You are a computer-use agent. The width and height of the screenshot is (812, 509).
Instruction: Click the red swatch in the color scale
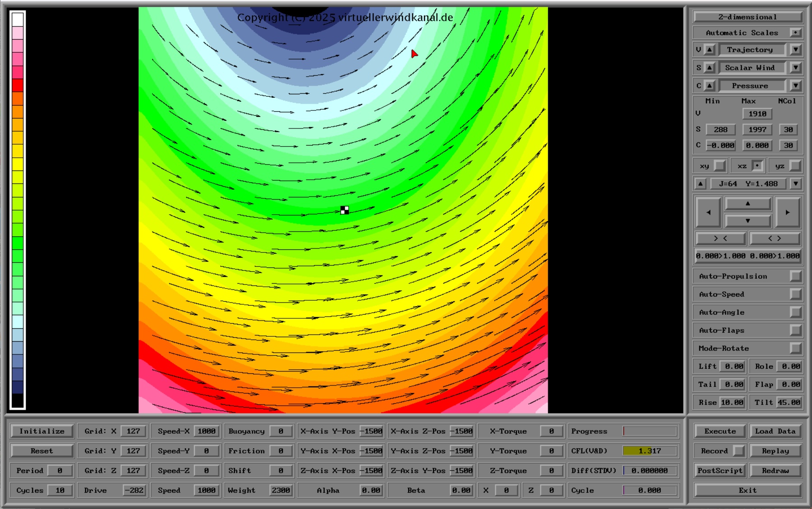click(18, 85)
